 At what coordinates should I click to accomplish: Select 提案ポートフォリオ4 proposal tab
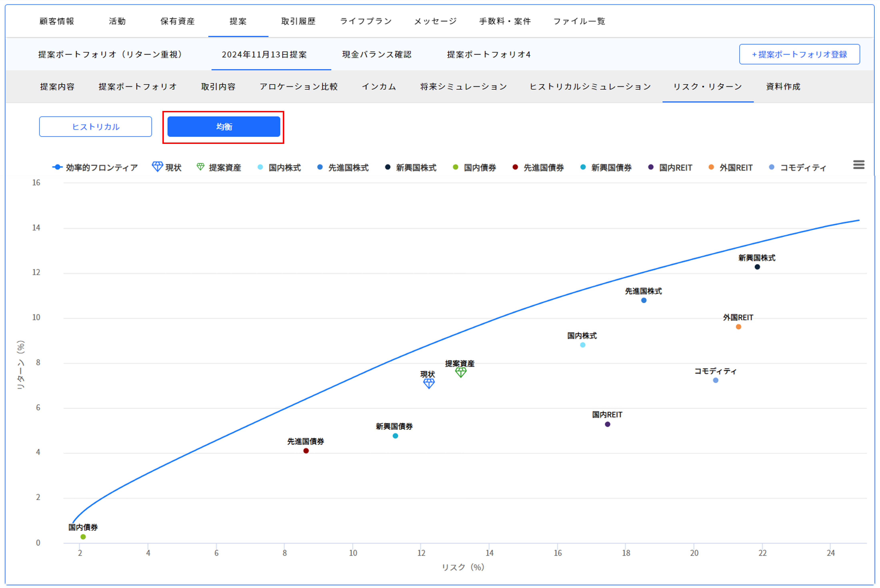pos(488,54)
